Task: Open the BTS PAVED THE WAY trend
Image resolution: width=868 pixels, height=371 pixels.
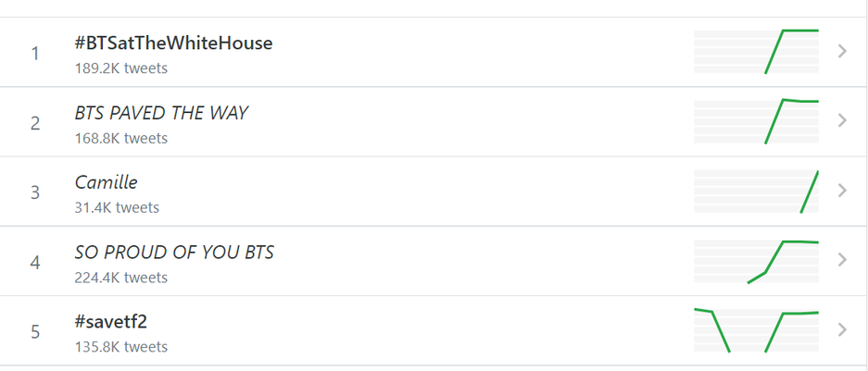Action: [161, 113]
